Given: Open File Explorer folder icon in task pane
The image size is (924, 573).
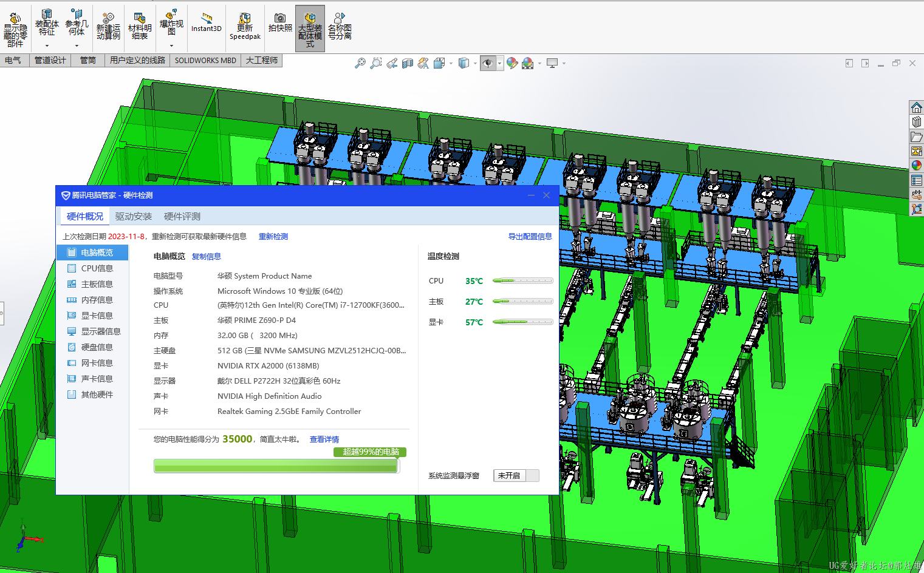Looking at the screenshot, I should (x=916, y=137).
